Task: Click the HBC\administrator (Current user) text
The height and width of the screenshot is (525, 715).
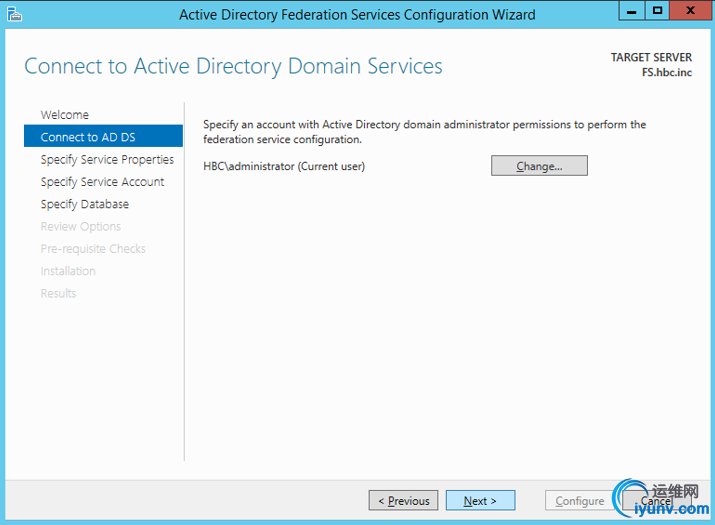Action: point(284,166)
